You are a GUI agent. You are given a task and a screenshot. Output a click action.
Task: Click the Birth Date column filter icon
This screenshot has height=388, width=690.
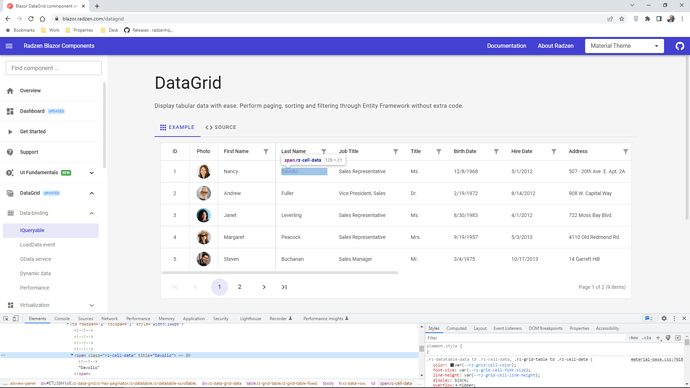(x=496, y=151)
